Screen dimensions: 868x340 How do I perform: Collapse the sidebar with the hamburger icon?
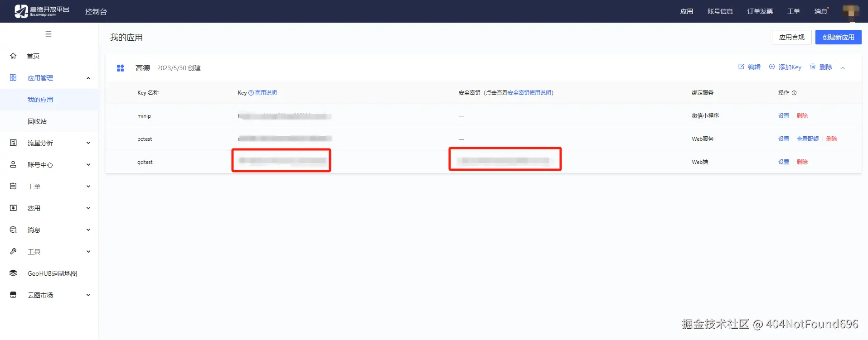tap(48, 34)
